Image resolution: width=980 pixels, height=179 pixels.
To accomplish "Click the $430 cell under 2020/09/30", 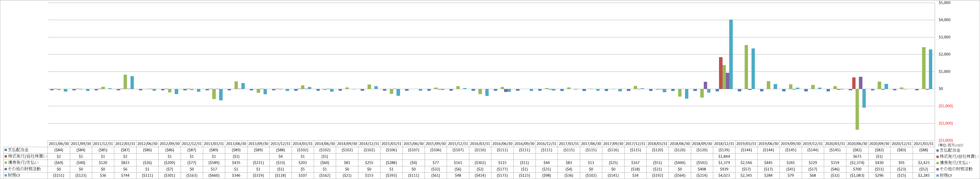I will (x=879, y=163).
